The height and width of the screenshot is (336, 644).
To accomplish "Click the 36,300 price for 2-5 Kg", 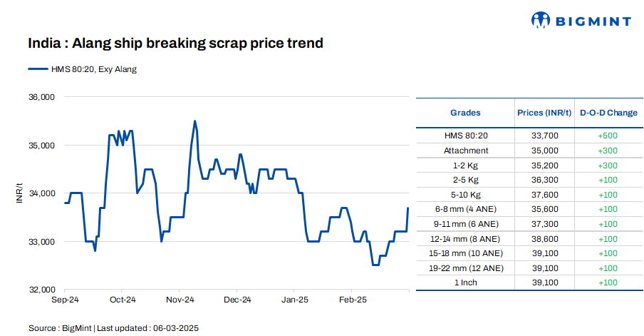I will coord(545,180).
